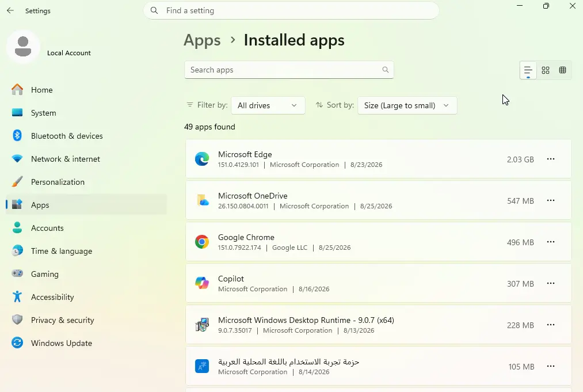The width and height of the screenshot is (583, 392).
Task: Open more options for Microsoft OneDrive
Action: (551, 200)
